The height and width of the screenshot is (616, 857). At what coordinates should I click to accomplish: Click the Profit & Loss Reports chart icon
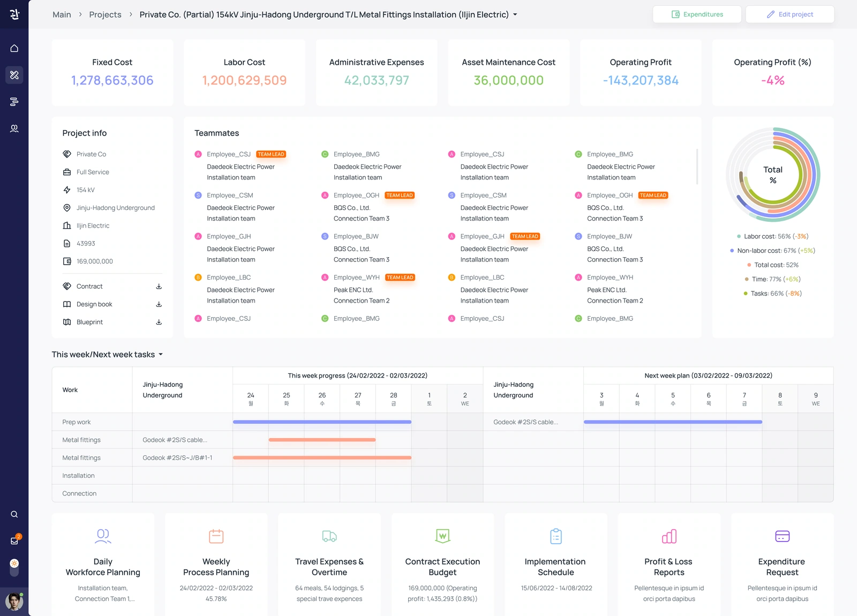click(669, 536)
